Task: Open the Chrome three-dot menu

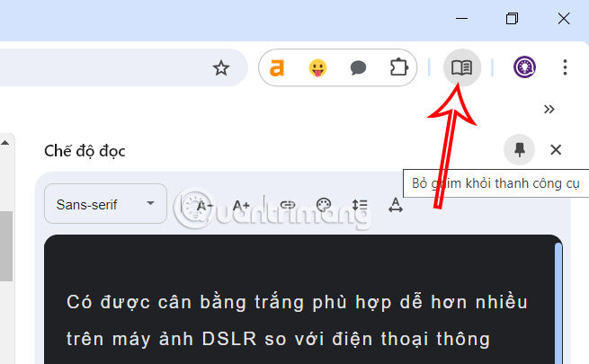Action: coord(565,67)
